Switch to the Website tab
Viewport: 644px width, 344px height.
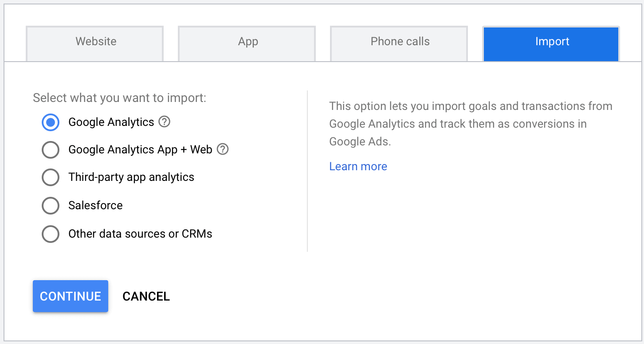[95, 42]
